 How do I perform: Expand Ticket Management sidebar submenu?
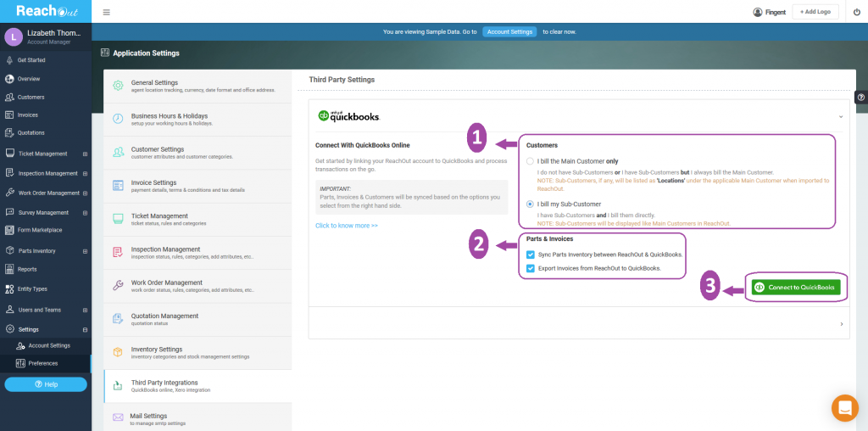(x=85, y=154)
